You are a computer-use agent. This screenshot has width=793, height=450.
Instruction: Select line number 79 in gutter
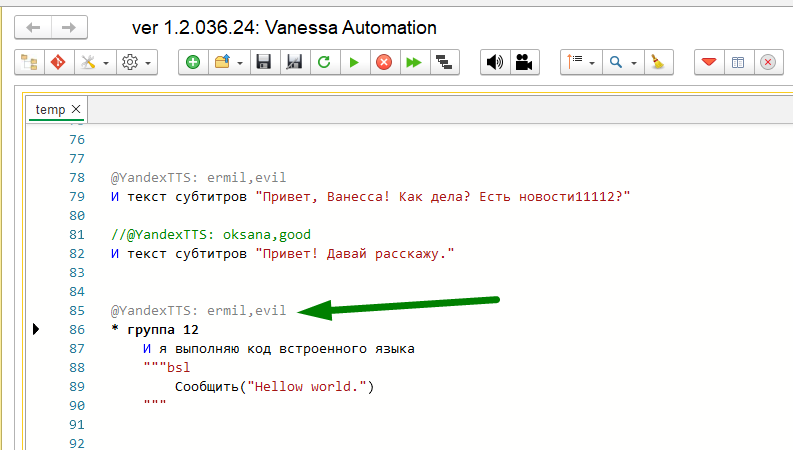[77, 196]
